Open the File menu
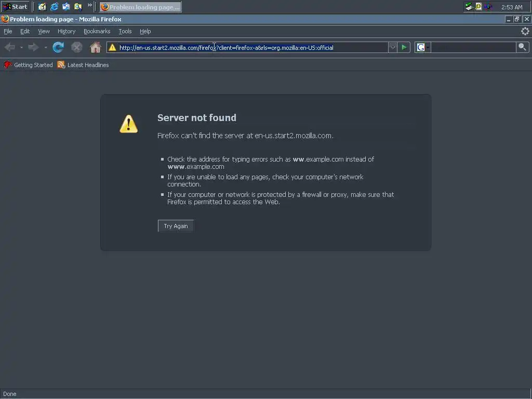 click(8, 31)
